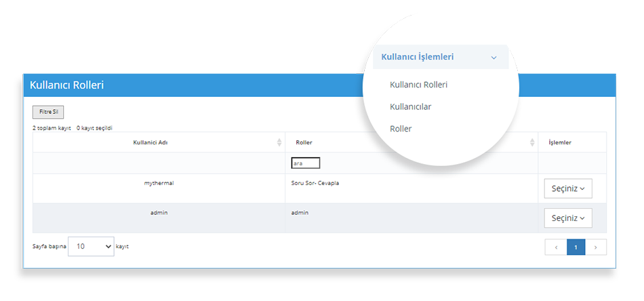The height and width of the screenshot is (301, 644).
Task: Click admin role in the Roller column
Action: click(300, 212)
